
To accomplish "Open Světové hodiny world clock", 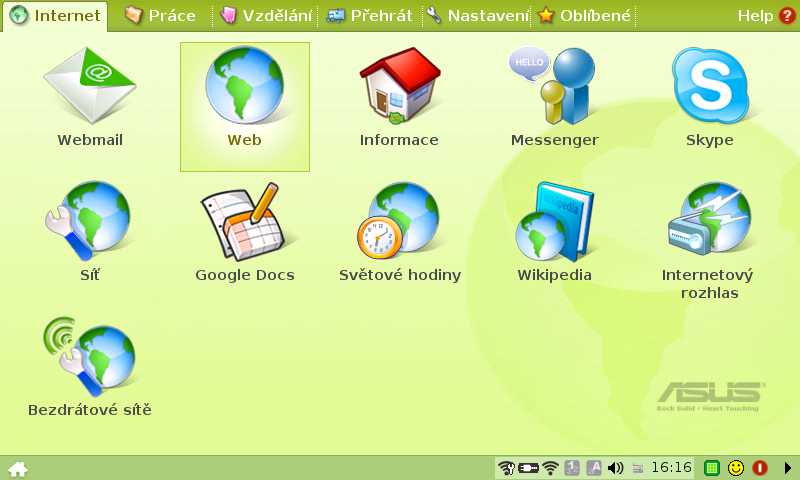I will (x=398, y=220).
